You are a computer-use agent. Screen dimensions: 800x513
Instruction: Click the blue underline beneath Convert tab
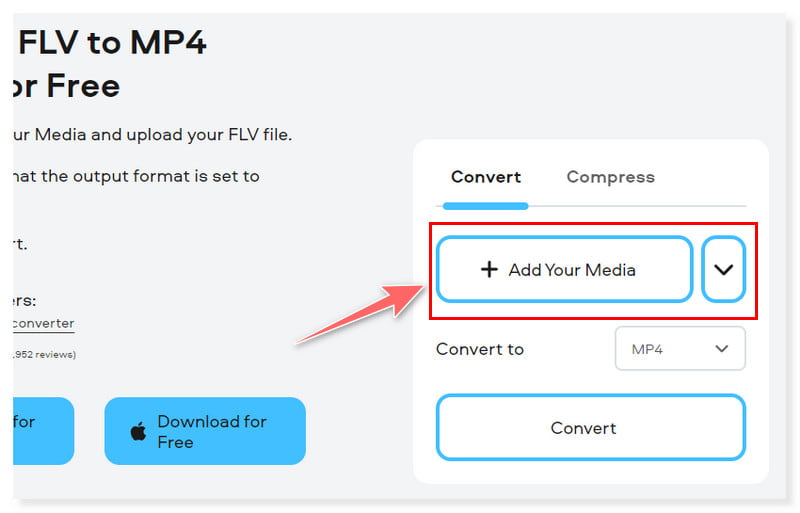485,206
